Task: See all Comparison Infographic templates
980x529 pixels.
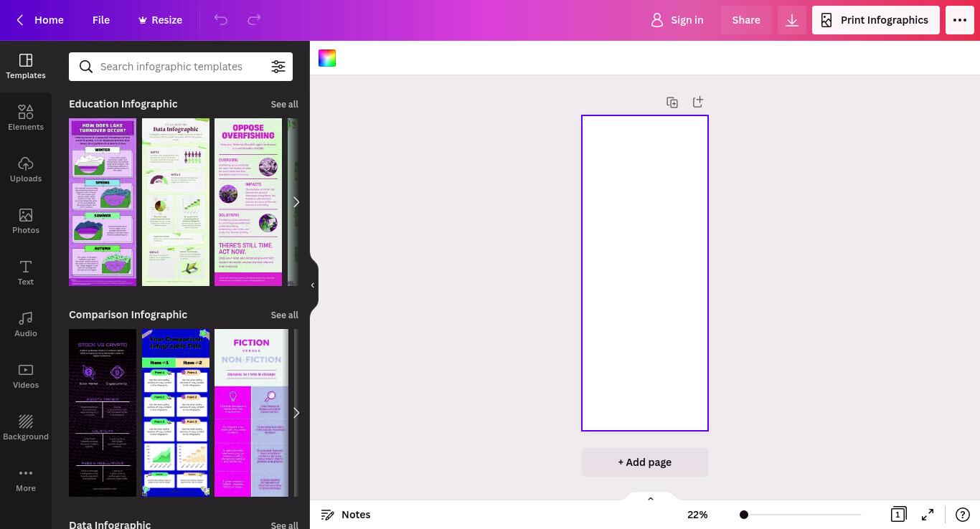Action: coord(284,315)
